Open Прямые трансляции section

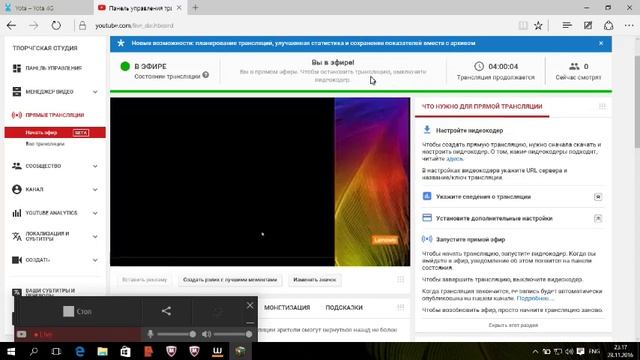coord(54,115)
